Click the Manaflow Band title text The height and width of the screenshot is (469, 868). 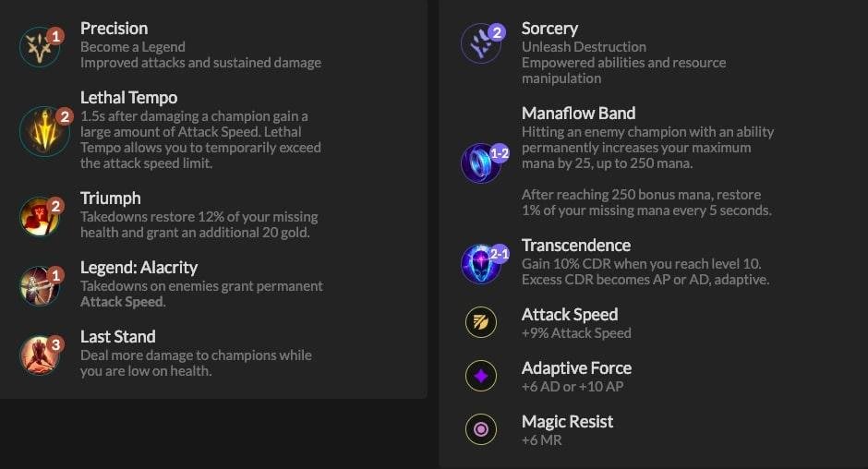tap(578, 114)
